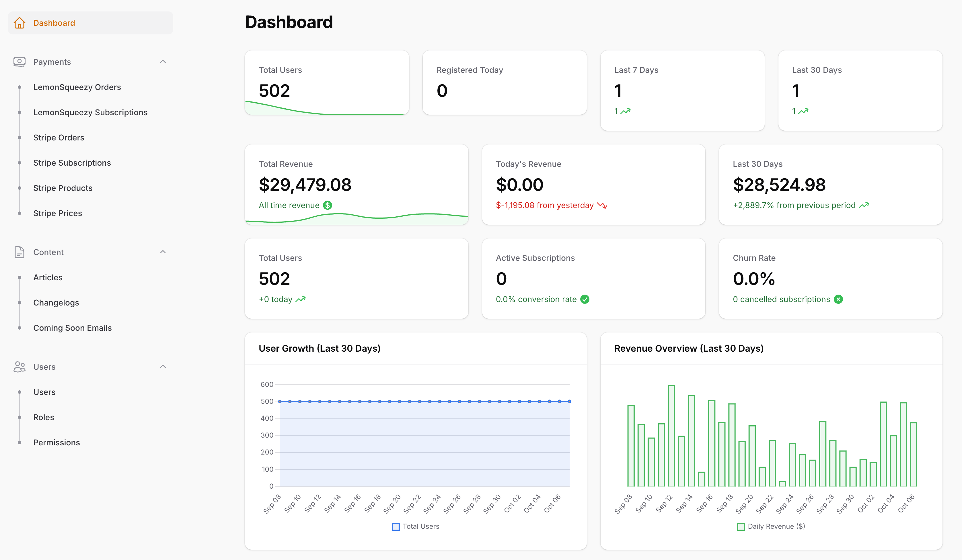The image size is (962, 560).
Task: Open the Coming Soon Emails page
Action: point(72,328)
